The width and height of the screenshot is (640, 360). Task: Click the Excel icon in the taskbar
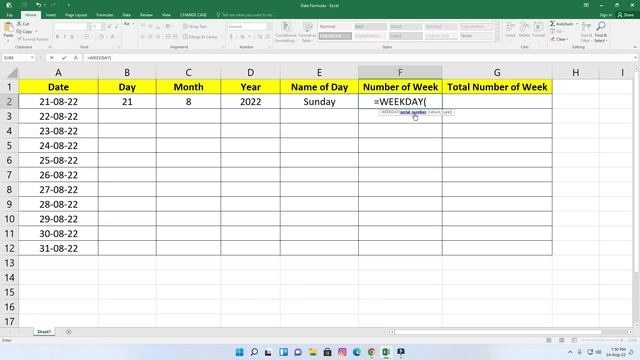[x=386, y=352]
